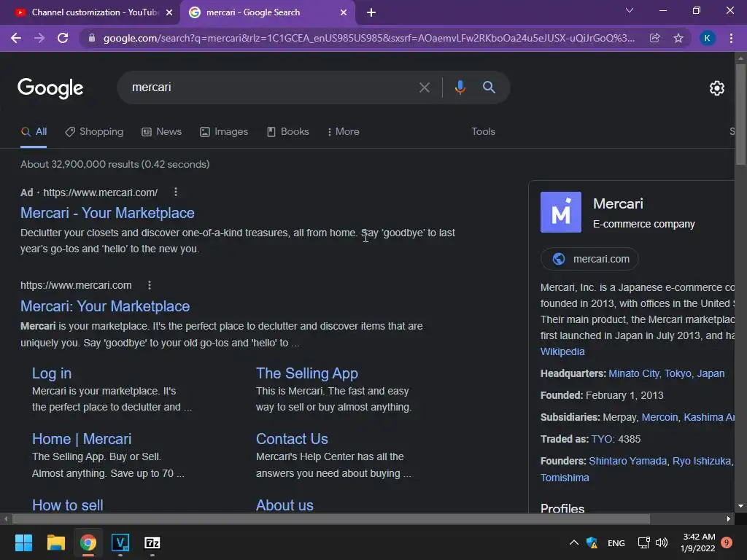Open Home | Mercari sitelink
The height and width of the screenshot is (560, 747).
(82, 439)
